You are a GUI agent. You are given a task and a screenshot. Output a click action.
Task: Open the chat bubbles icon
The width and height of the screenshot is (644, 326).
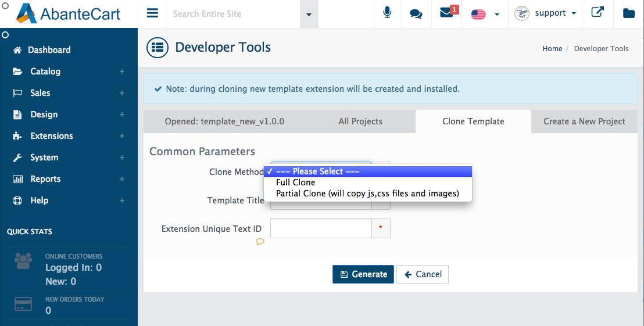(416, 13)
